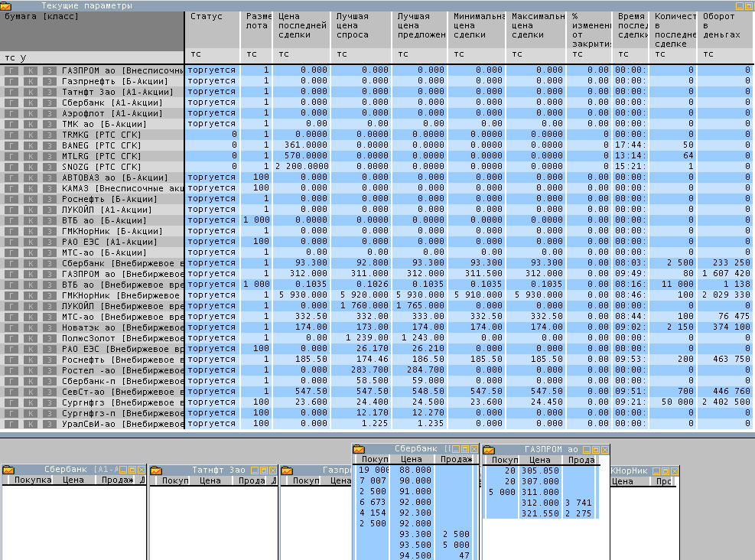Select the ГМКНорНик [Б-Акции] row name
The width and height of the screenshot is (755, 560).
click(112, 231)
